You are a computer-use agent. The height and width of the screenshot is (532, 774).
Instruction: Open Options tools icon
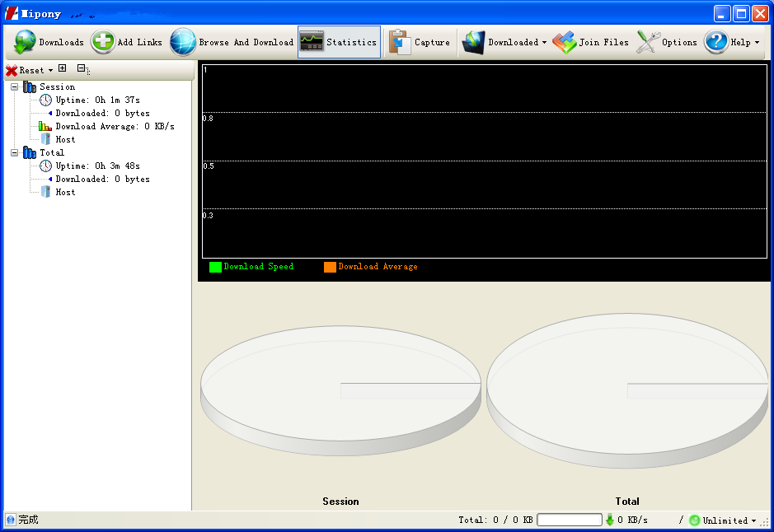[x=648, y=42]
